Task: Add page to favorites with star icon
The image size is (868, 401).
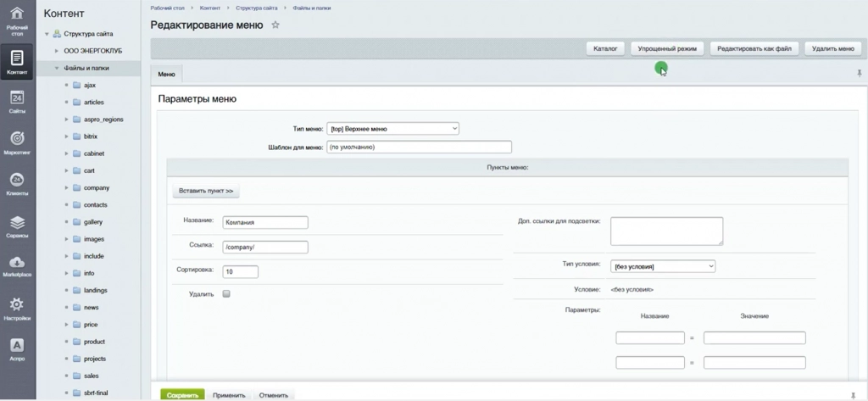Action: coord(275,25)
